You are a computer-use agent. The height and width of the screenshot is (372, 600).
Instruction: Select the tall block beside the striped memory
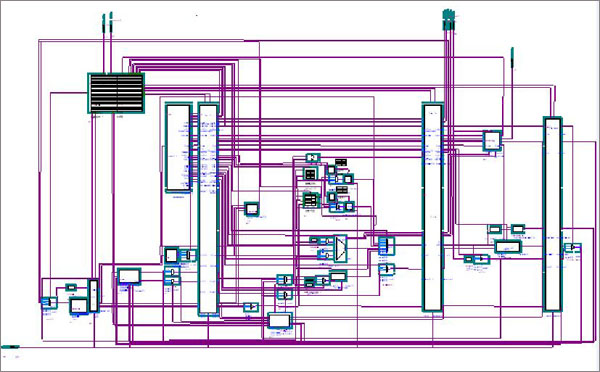(178, 147)
